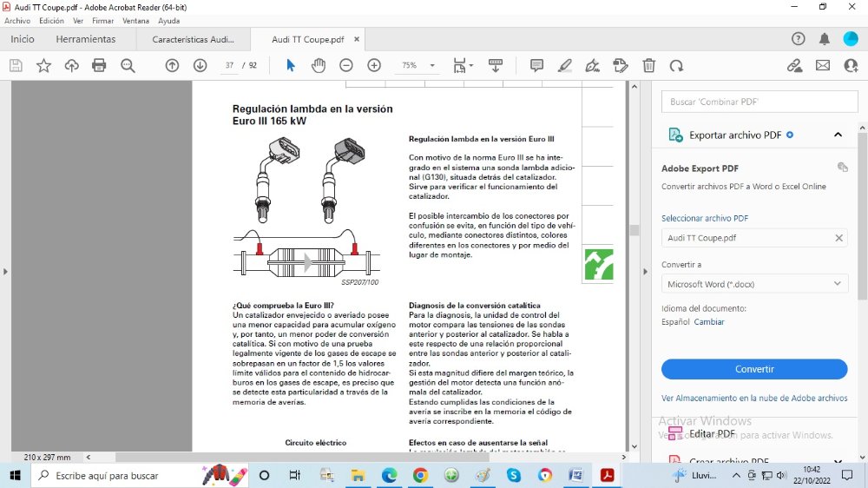
Task: Select the arrow selection tool
Action: (x=290, y=65)
